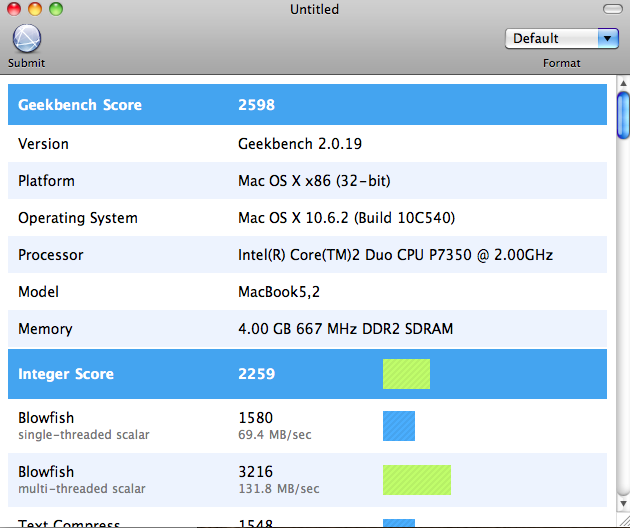Select Mac OS X 10.6.2 build text
Viewport: 630px width, 528px height.
pyautogui.click(x=346, y=218)
